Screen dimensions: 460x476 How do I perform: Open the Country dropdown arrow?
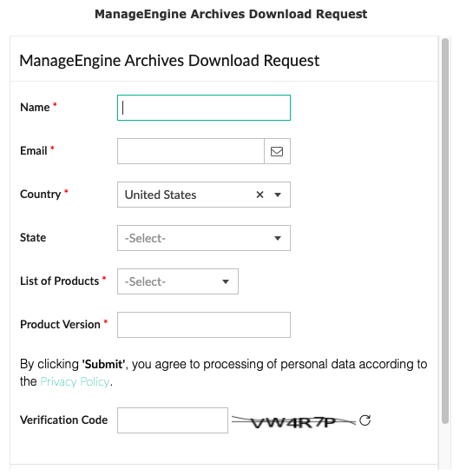pos(278,195)
